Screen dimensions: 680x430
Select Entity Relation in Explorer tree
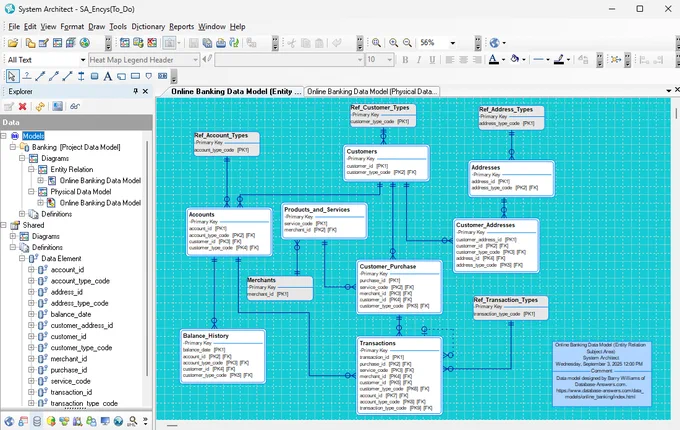tap(72, 169)
